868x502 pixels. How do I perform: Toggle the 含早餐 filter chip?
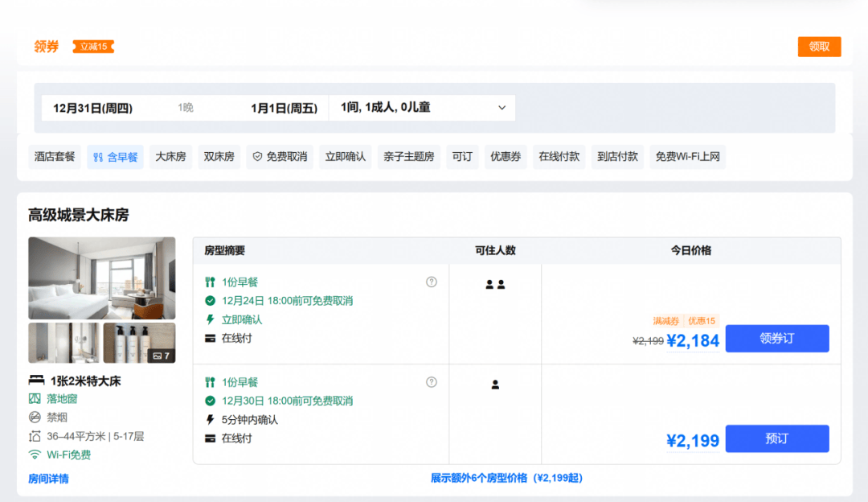[x=115, y=157]
